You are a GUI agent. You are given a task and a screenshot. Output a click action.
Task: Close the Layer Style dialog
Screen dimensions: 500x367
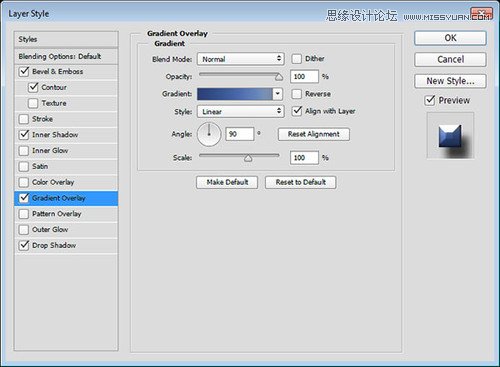pyautogui.click(x=482, y=14)
